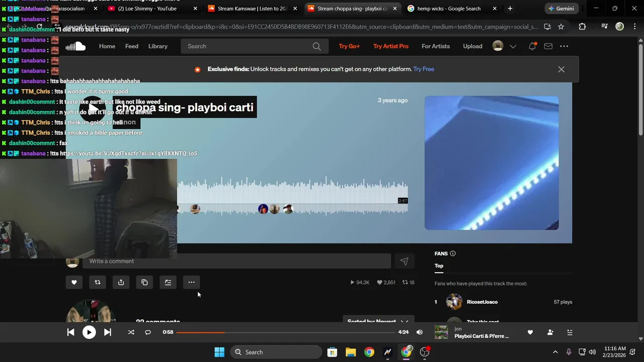Image resolution: width=644 pixels, height=362 pixels.
Task: Click the track artwork image
Action: [x=492, y=163]
